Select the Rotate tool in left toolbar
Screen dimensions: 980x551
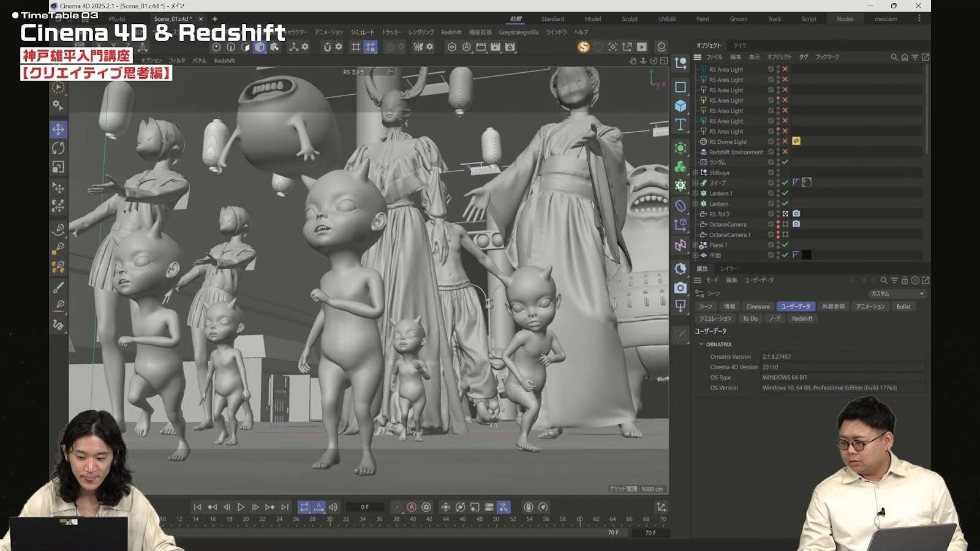(x=58, y=148)
